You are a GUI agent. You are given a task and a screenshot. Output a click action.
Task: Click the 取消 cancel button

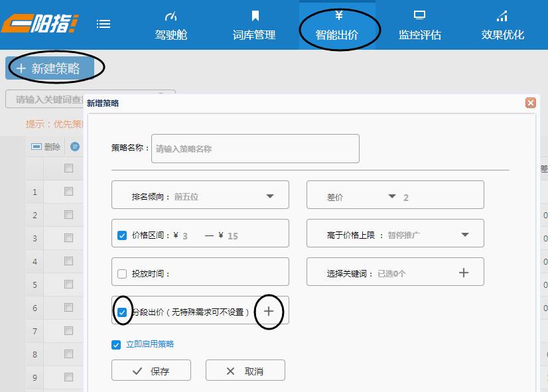tap(245, 371)
